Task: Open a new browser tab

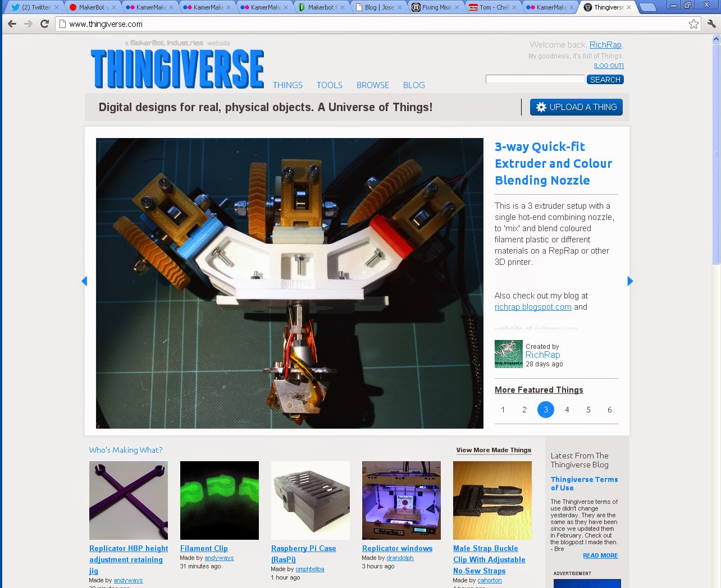Action: [647, 7]
